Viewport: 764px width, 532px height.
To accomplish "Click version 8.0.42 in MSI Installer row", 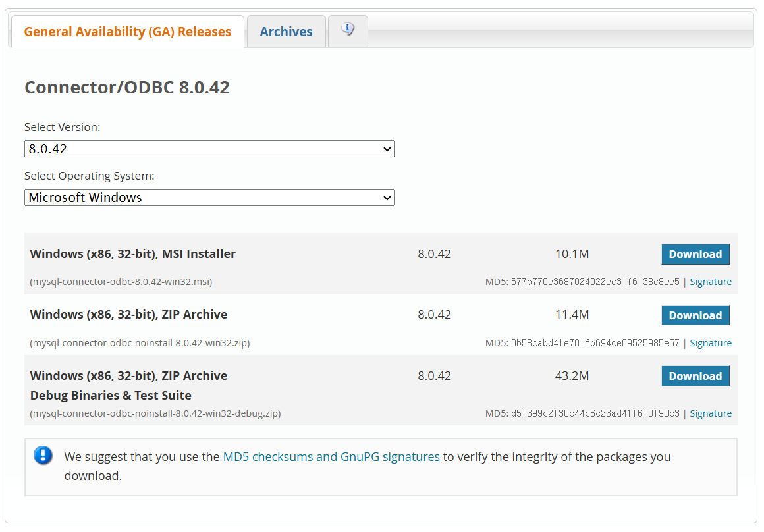I will 434,254.
